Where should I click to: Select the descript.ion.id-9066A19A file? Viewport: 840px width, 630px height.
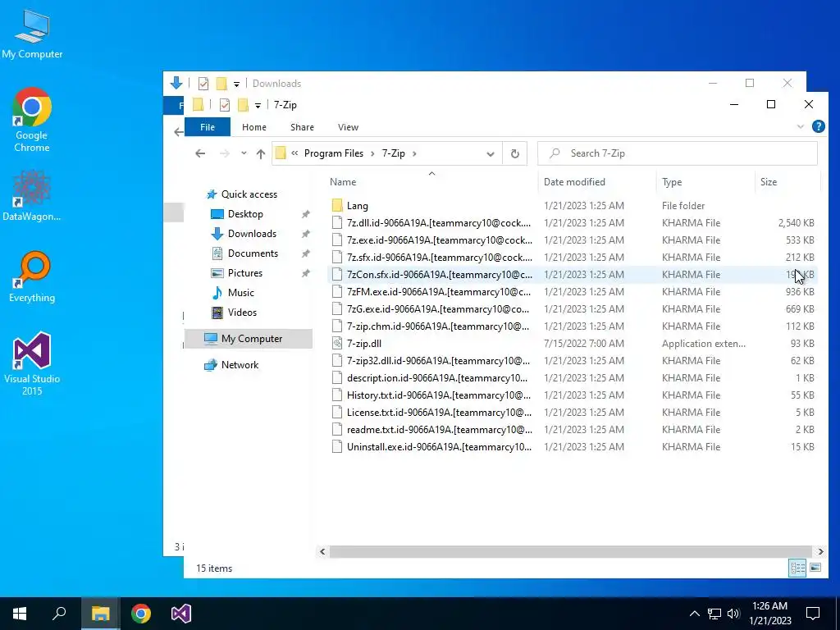click(x=572, y=377)
